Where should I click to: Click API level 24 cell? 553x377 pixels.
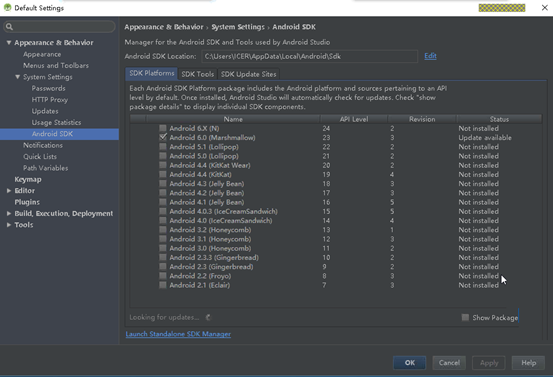pos(326,128)
